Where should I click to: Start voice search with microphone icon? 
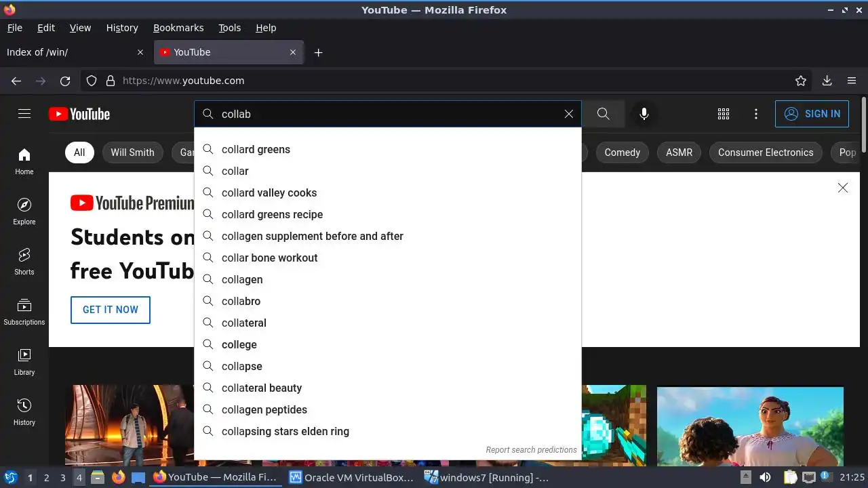click(644, 114)
